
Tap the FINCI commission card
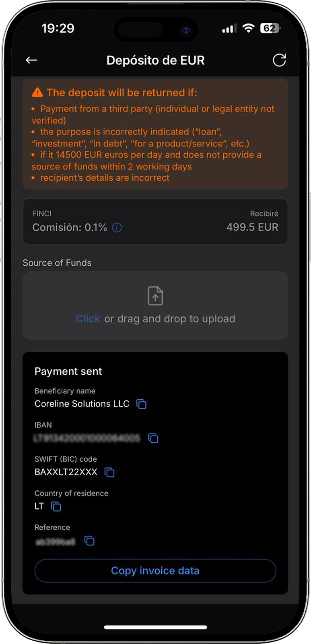[x=155, y=222]
